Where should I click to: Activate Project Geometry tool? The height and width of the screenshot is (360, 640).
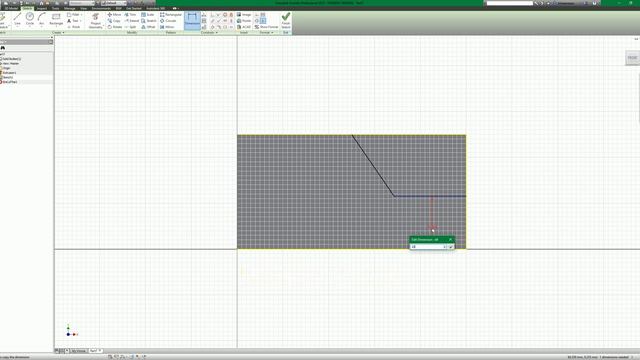coord(96,20)
